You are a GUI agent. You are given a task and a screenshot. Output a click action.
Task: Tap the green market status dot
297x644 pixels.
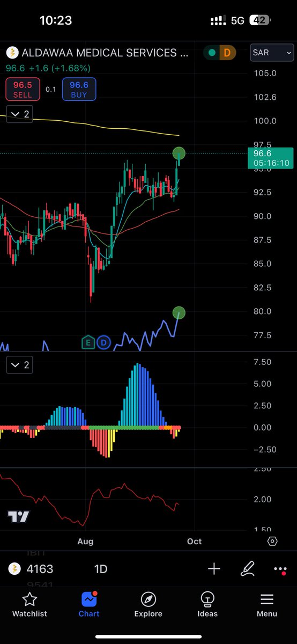click(x=212, y=53)
